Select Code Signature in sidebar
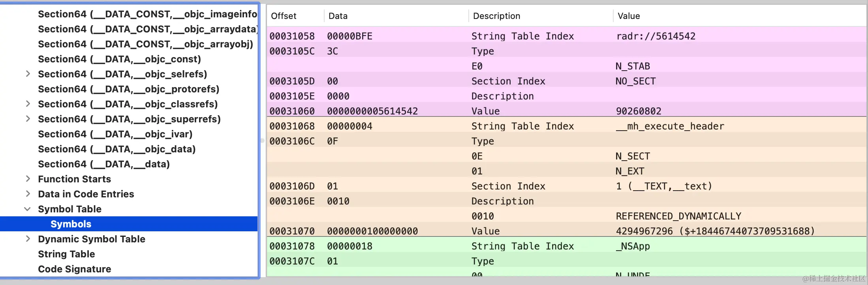Screen dimensions: 868x285 (74, 269)
